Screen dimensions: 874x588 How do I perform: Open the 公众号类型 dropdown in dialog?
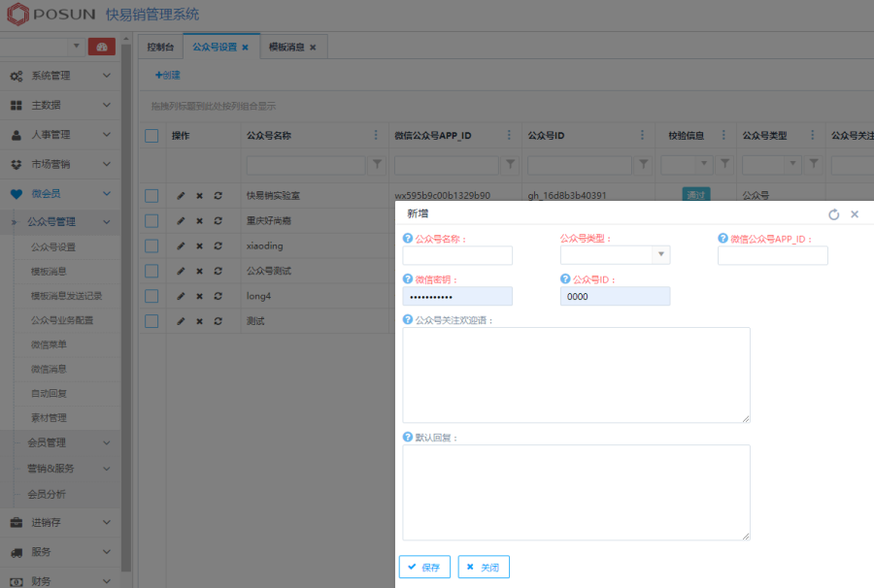point(660,255)
